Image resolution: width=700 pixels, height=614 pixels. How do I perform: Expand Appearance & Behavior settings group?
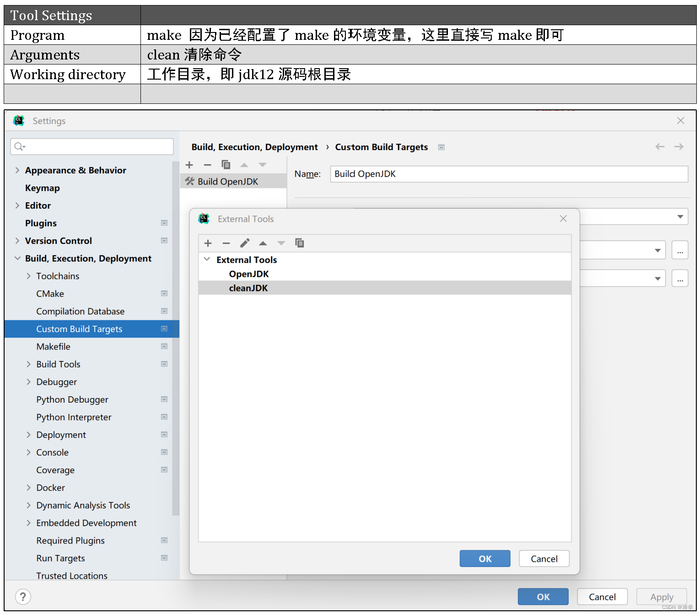17,170
